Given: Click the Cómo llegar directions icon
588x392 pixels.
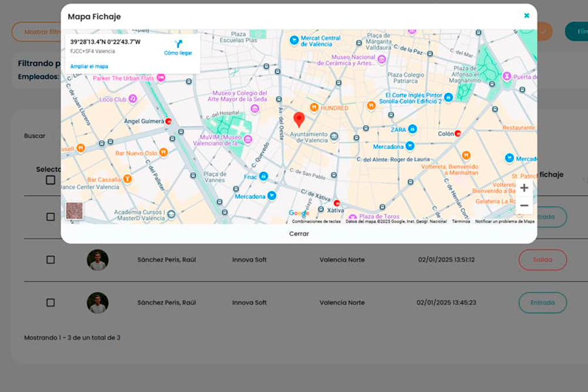Looking at the screenshot, I should click(x=178, y=44).
